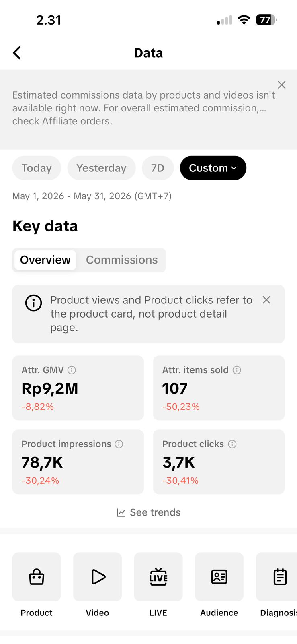Tap info icon beside Product clicks
Viewport: 297px width, 644px height.
click(232, 444)
